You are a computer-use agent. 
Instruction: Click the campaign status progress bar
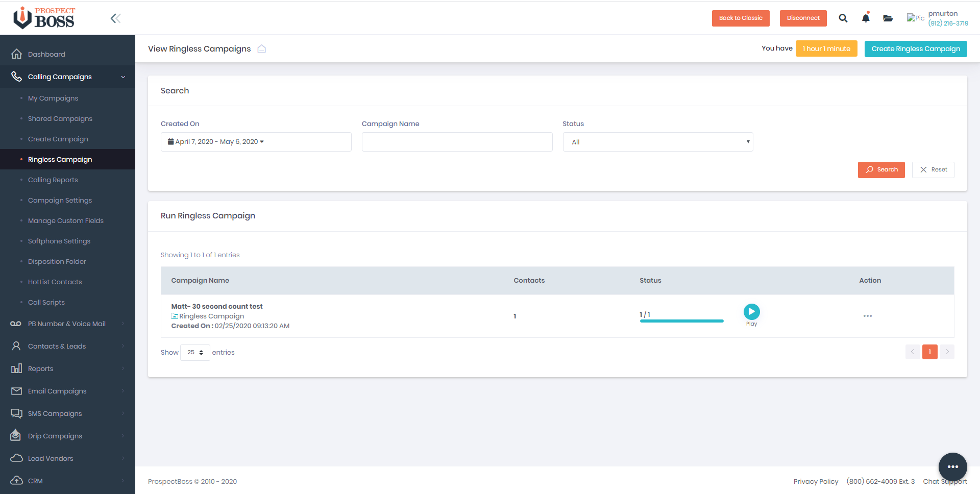pos(681,321)
